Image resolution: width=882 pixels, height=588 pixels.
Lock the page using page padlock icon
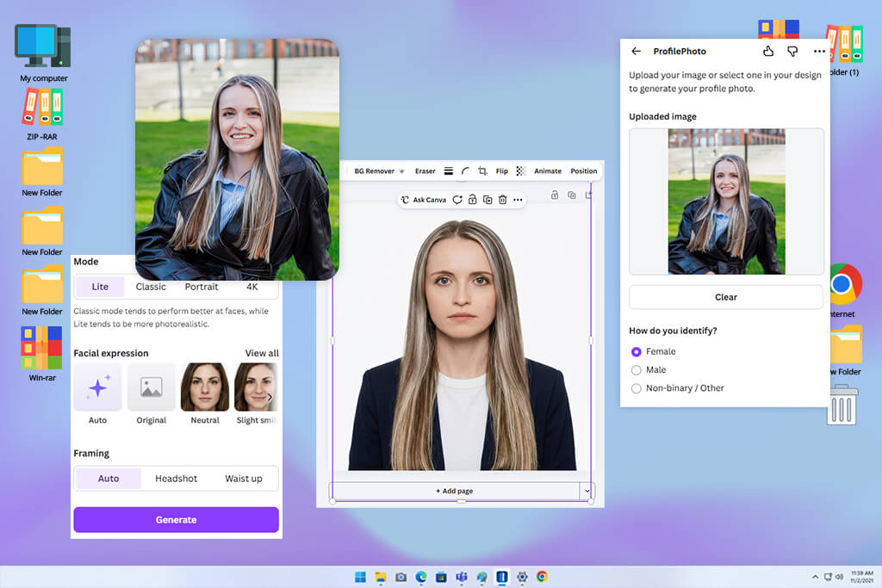pos(555,195)
